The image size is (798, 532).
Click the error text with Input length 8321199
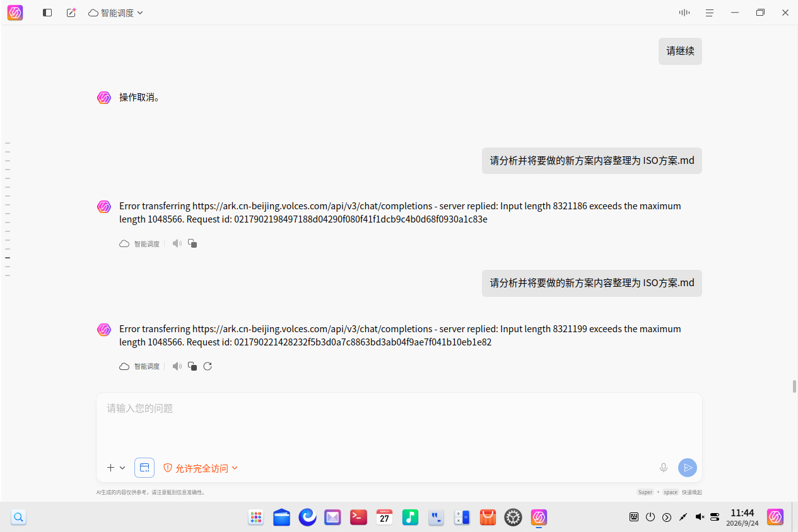(x=400, y=336)
